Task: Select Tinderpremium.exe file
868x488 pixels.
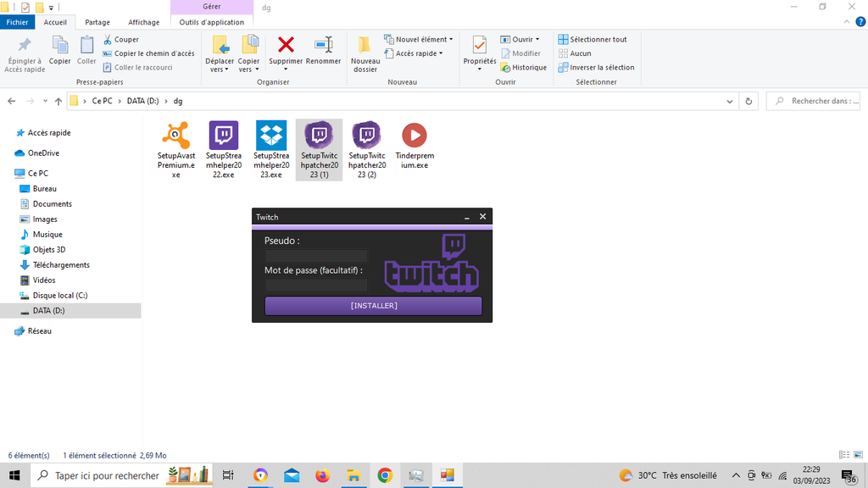Action: click(414, 145)
